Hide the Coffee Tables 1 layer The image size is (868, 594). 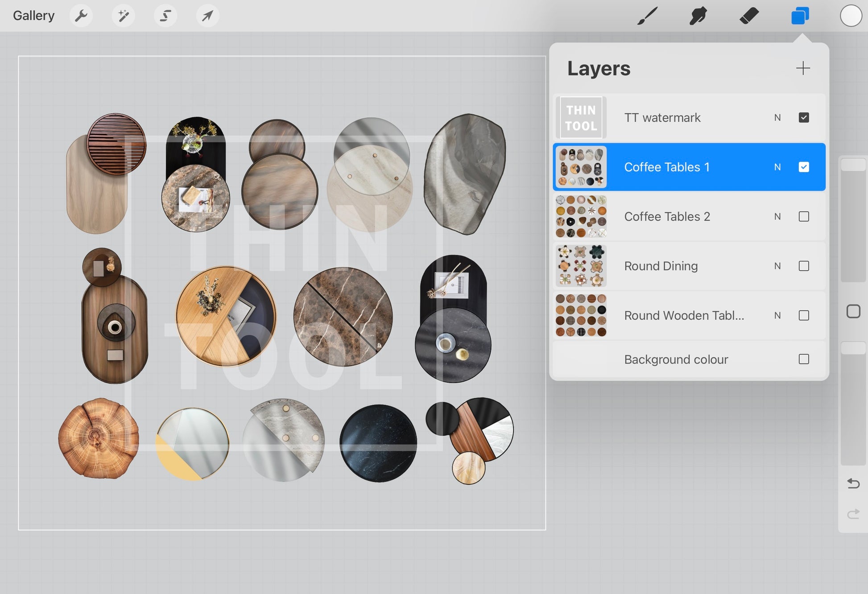coord(804,167)
